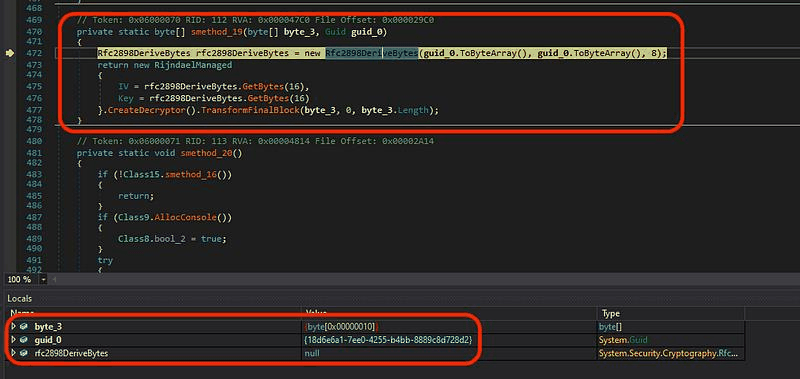Click line number 481 in the gutter
The width and height of the screenshot is (800, 379).
[33, 153]
